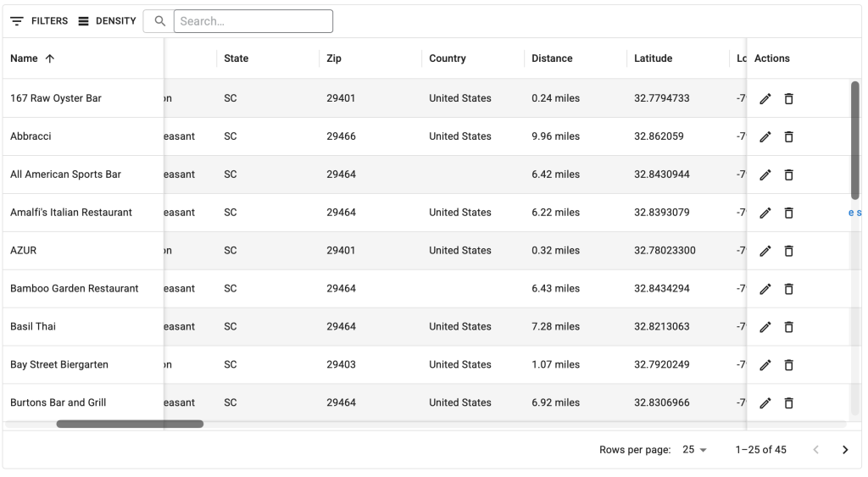Delete the Burtons Bar and Grill row
The image size is (868, 477).
(x=789, y=402)
